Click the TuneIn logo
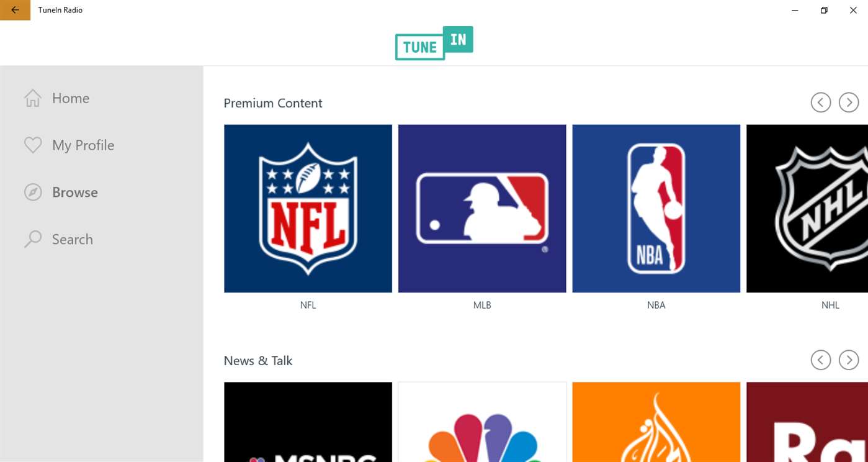Image resolution: width=868 pixels, height=462 pixels. (x=434, y=43)
